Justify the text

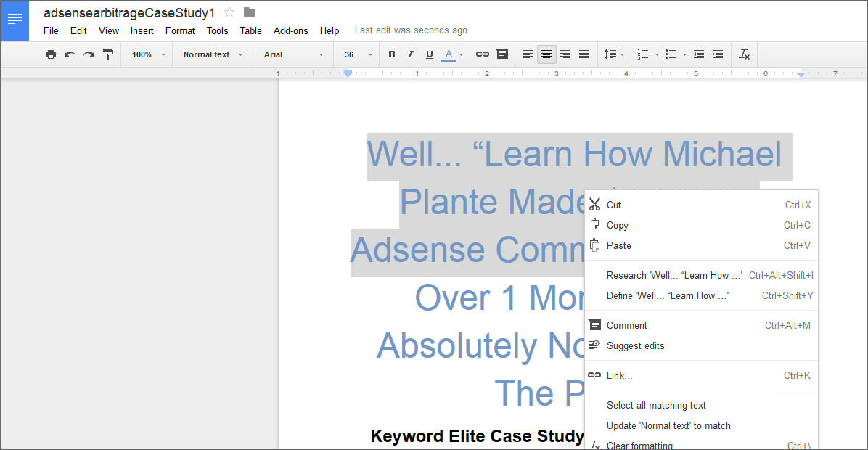pyautogui.click(x=584, y=54)
